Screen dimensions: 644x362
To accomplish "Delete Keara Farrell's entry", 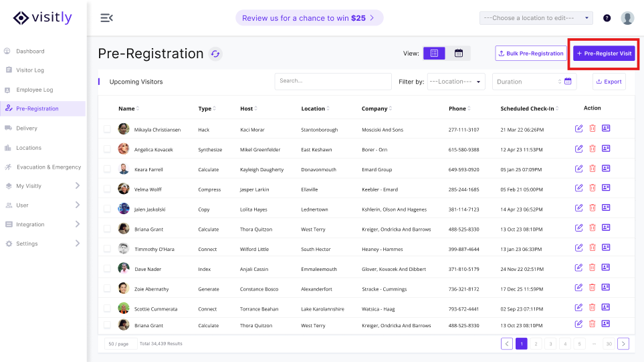I will coord(593,169).
